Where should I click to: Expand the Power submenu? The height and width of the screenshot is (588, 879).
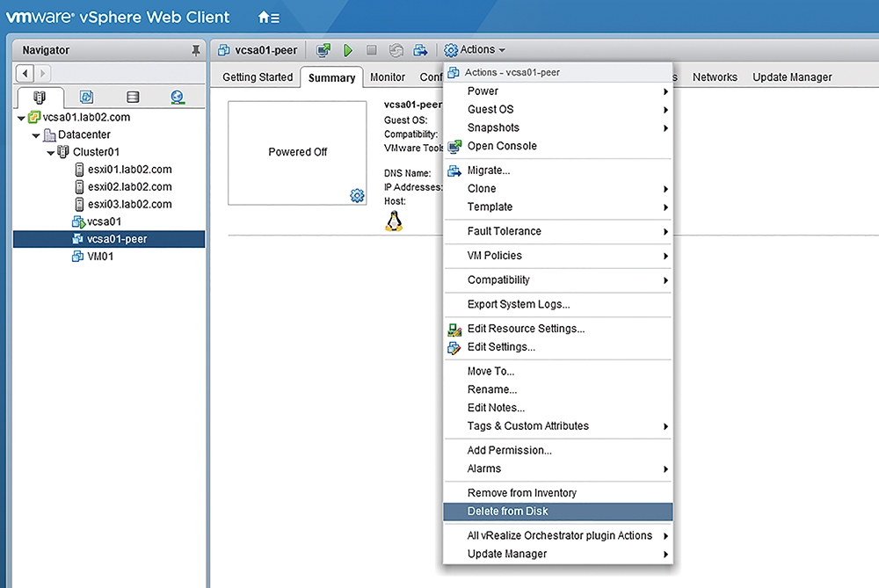point(558,91)
